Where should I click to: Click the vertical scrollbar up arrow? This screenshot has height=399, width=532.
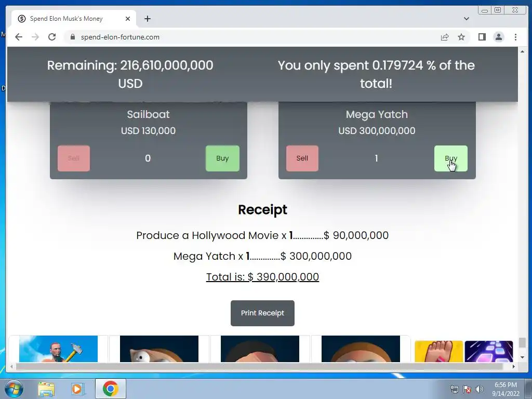522,51
